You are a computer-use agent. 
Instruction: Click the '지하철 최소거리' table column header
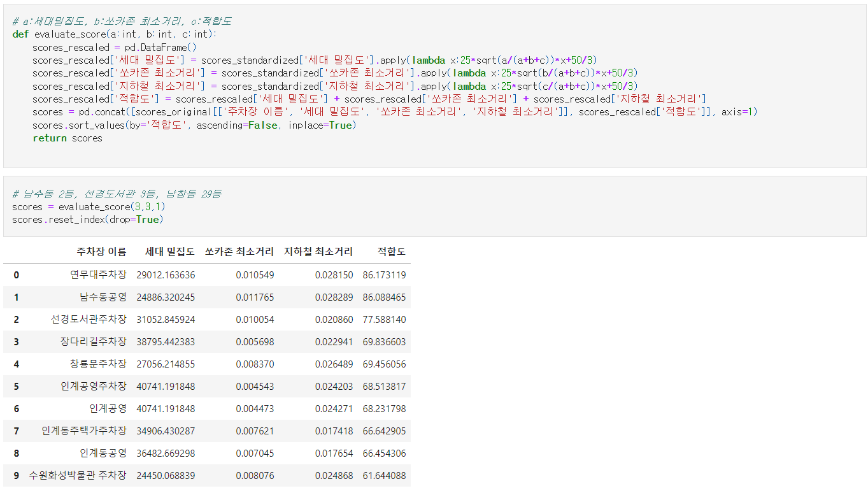[x=318, y=252]
